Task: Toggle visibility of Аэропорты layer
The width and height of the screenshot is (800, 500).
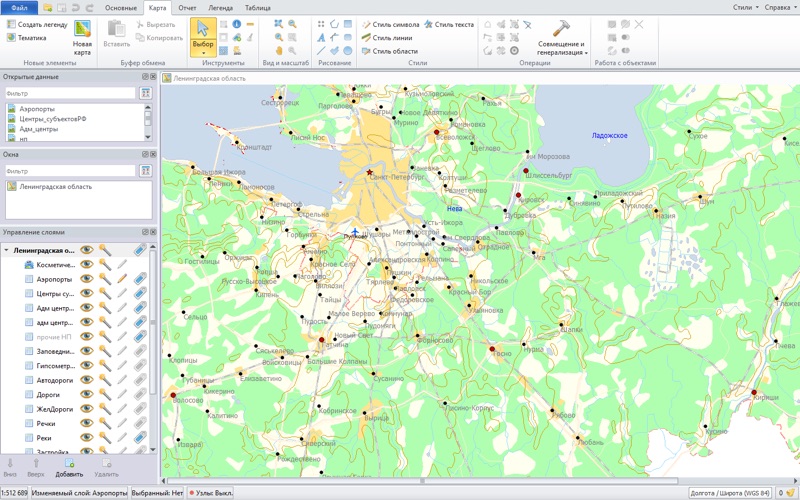Action: pyautogui.click(x=87, y=279)
